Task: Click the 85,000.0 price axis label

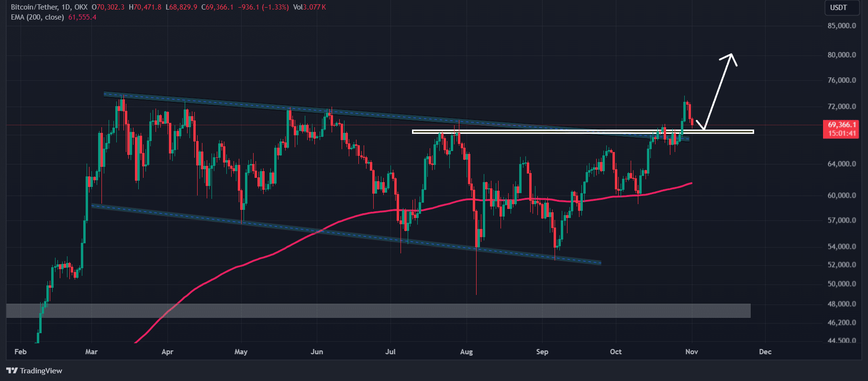Action: point(842,26)
